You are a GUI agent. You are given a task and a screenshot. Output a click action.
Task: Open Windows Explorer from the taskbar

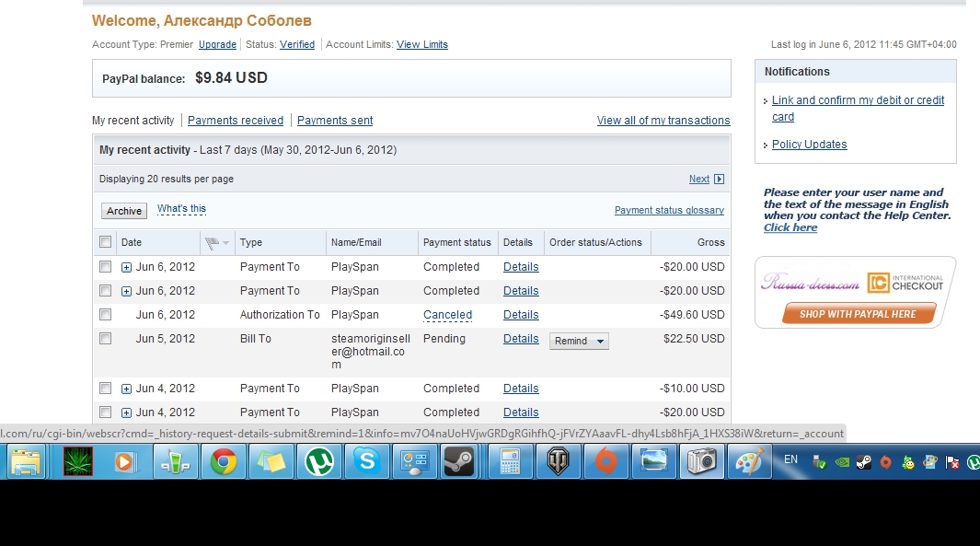tap(26, 462)
